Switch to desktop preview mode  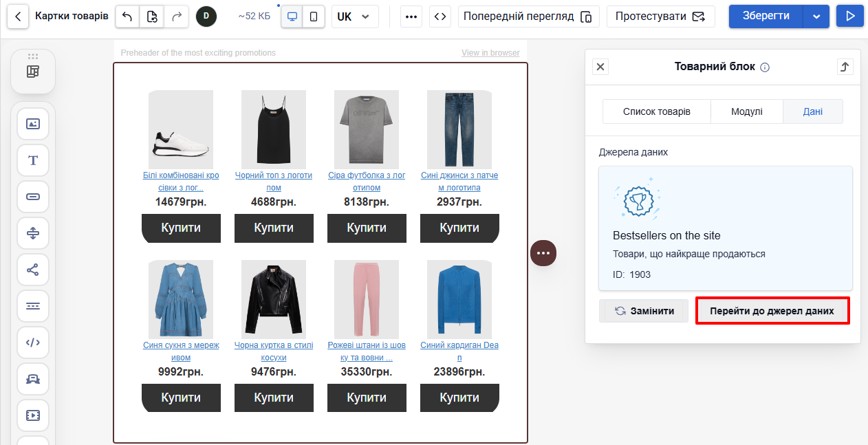coord(292,17)
